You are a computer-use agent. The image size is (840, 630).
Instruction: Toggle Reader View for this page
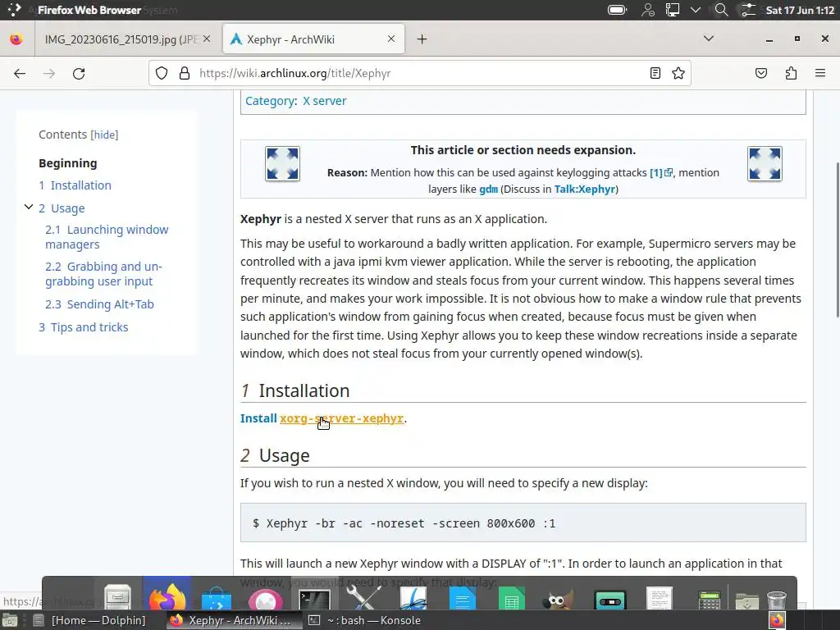(655, 73)
